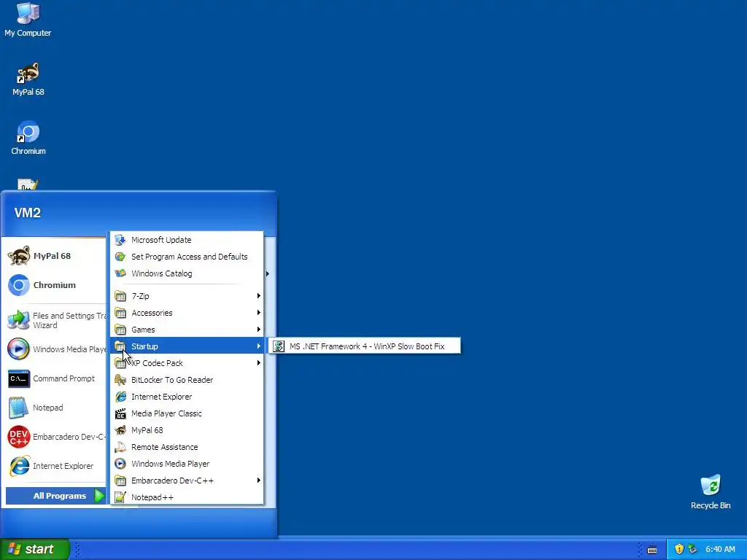
Task: Click the Media Player Classic clapperboard icon
Action: (x=120, y=413)
